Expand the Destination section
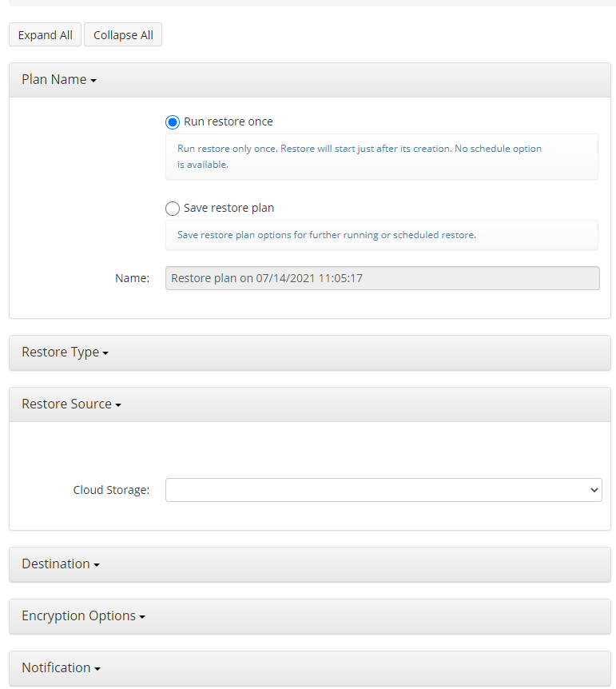This screenshot has height=689, width=616. pos(310,564)
